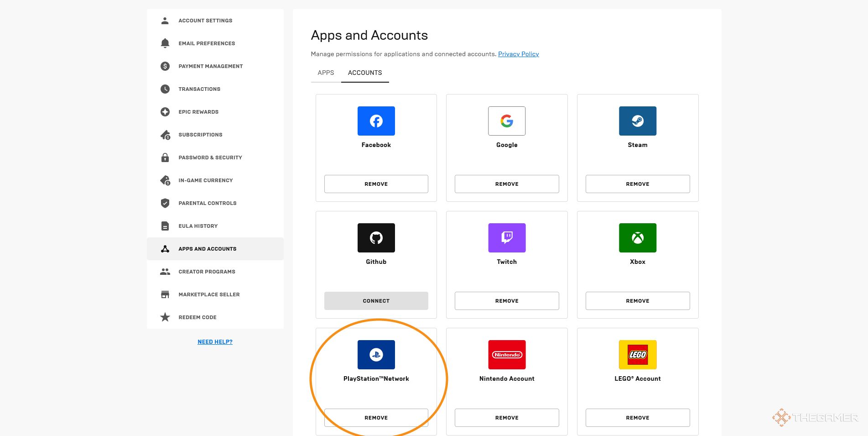The width and height of the screenshot is (868, 436).
Task: Click the In-Game Currency tag icon
Action: coord(165,180)
